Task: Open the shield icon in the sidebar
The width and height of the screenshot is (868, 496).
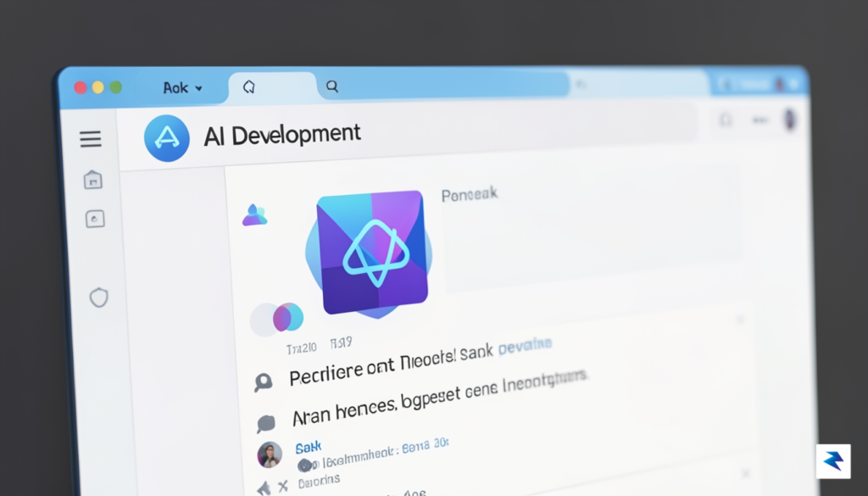Action: tap(98, 298)
